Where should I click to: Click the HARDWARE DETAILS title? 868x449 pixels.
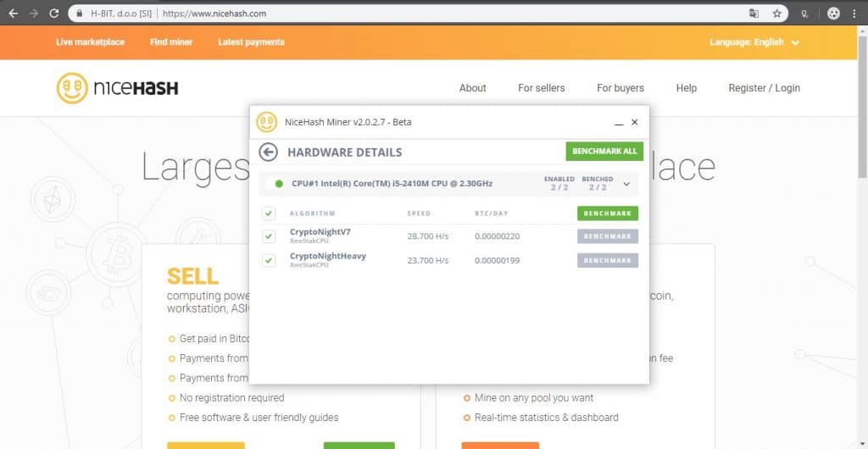click(x=344, y=152)
